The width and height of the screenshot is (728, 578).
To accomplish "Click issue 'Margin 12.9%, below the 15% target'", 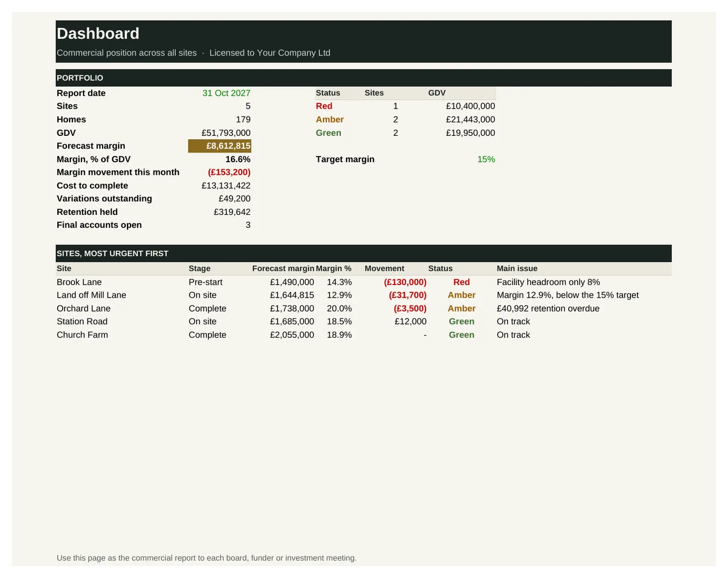I will [x=567, y=295].
